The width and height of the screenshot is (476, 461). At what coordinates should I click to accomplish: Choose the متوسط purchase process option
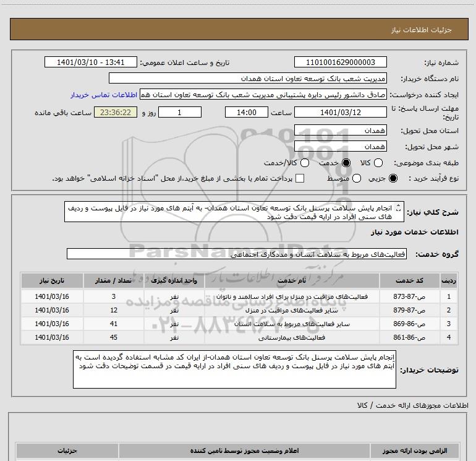[x=357, y=178]
